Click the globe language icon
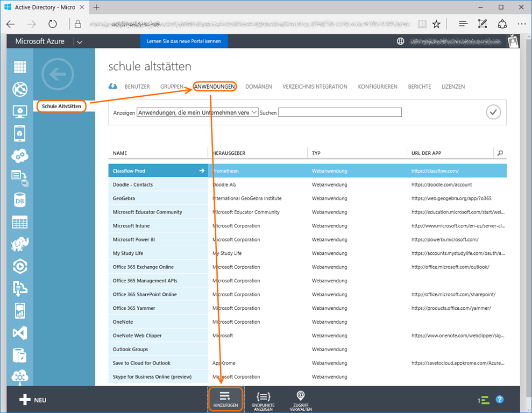 pos(400,41)
